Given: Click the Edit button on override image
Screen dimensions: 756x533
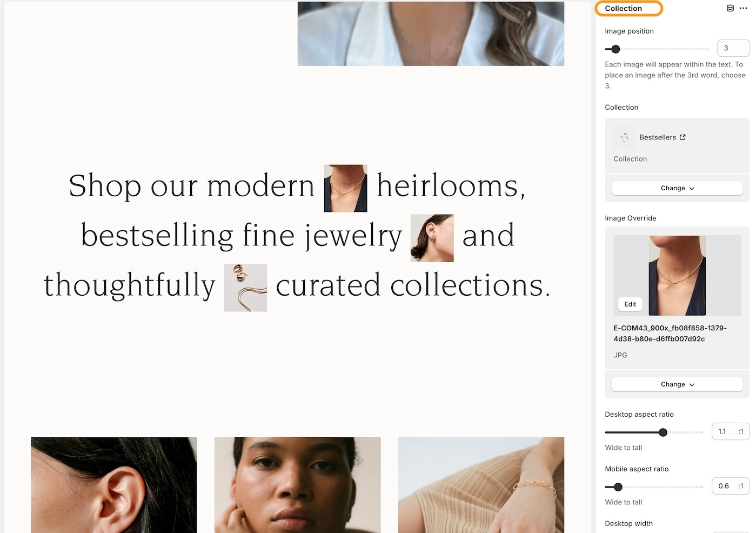Looking at the screenshot, I should 630,304.
